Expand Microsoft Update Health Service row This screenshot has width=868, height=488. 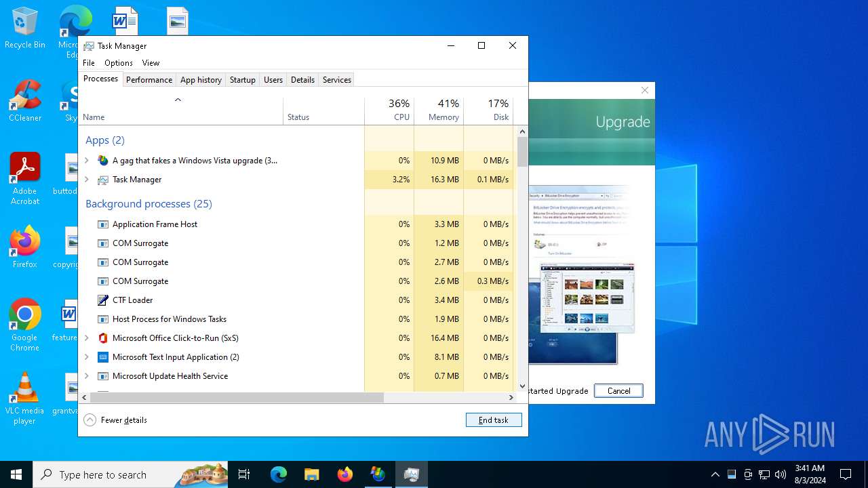[86, 376]
